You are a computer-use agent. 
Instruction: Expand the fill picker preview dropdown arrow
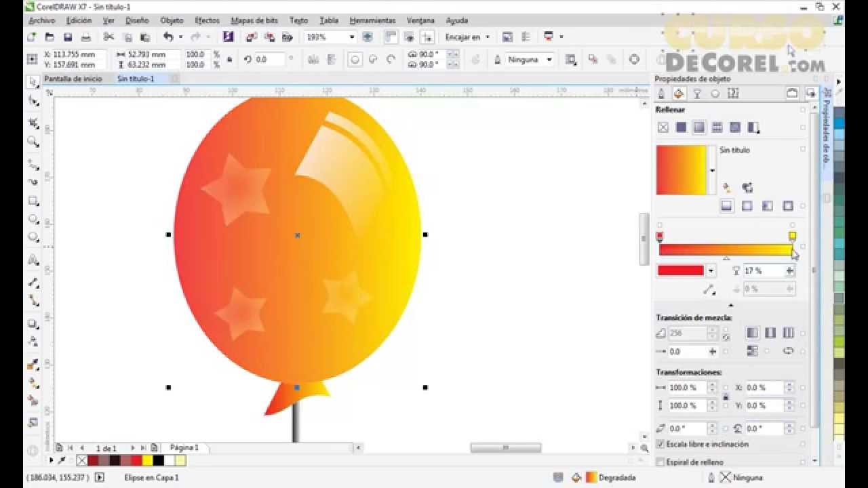712,170
